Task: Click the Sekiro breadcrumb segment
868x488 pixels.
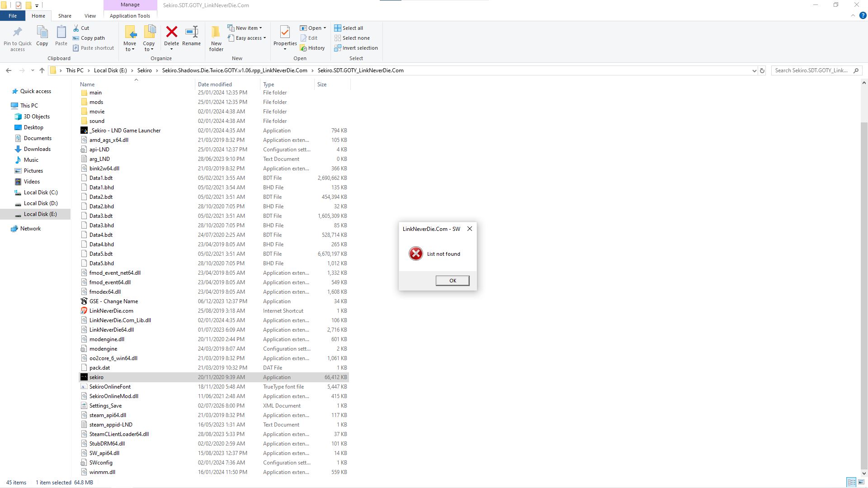Action: tap(145, 70)
